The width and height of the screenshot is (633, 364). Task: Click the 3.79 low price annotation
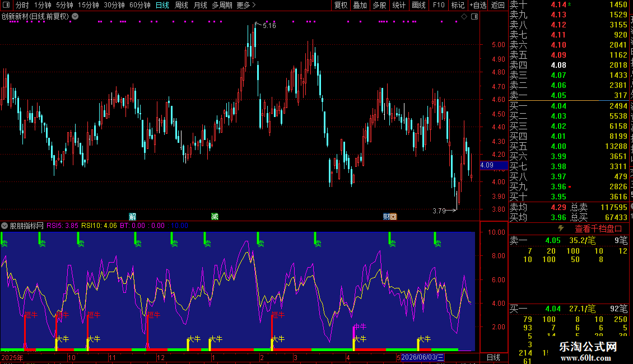pos(439,211)
